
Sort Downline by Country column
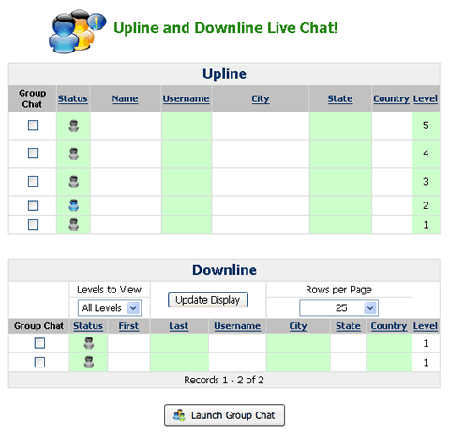point(389,326)
